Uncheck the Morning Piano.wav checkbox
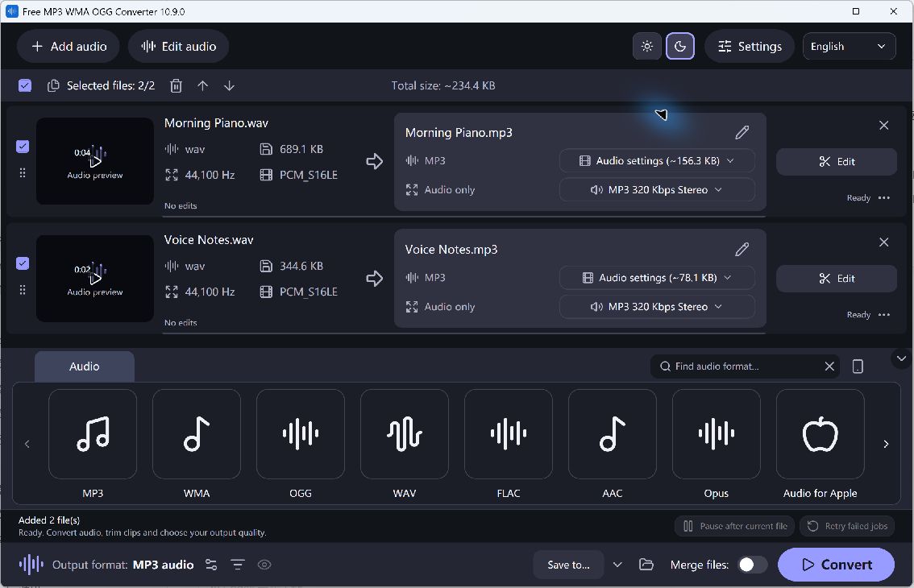Screen dimensions: 914x588 coord(22,147)
